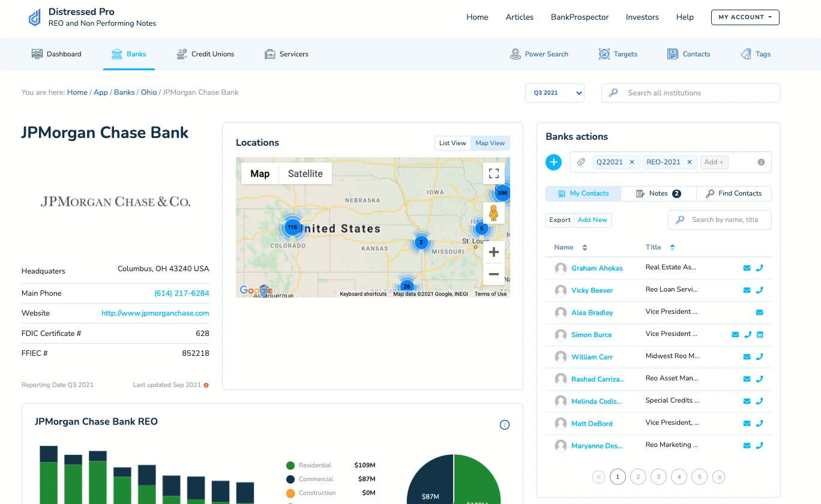This screenshot has height=504, width=821.
Task: Open the Banks tab
Action: pyautogui.click(x=129, y=54)
